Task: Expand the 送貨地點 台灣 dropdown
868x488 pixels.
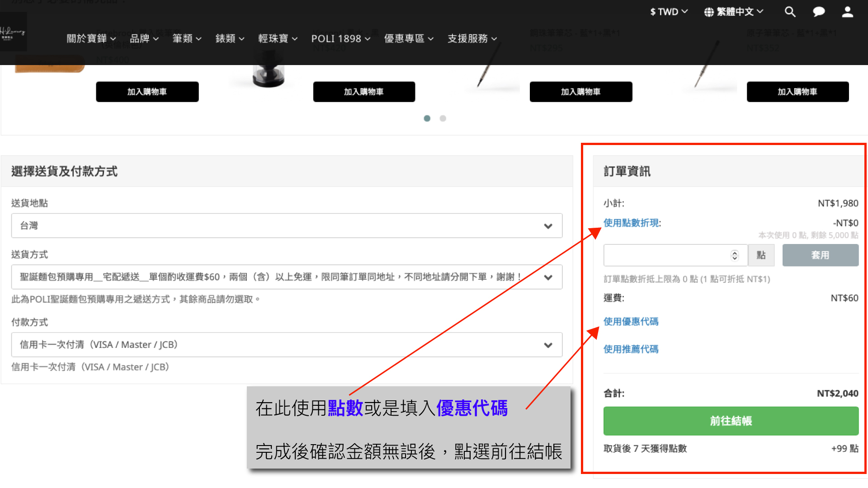Action: coord(287,225)
